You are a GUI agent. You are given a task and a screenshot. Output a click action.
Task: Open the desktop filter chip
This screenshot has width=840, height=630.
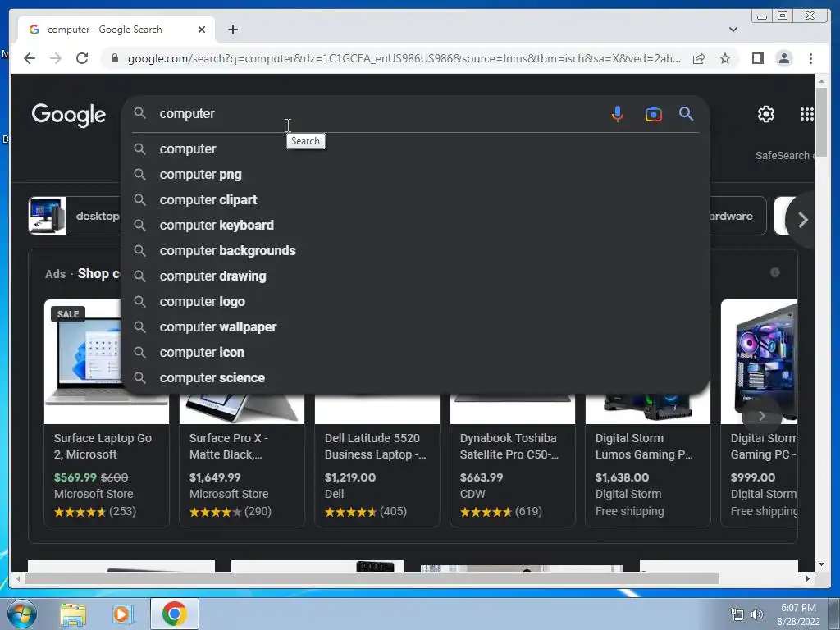click(x=75, y=216)
